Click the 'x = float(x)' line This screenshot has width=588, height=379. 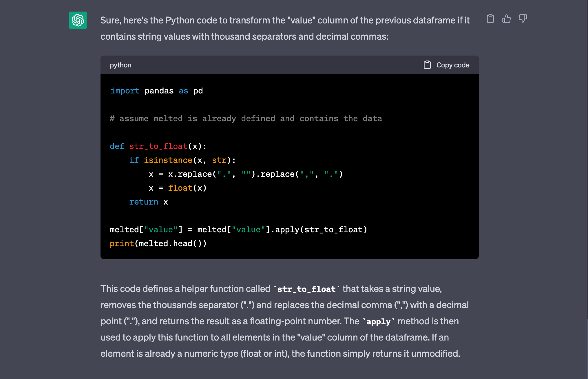point(178,188)
